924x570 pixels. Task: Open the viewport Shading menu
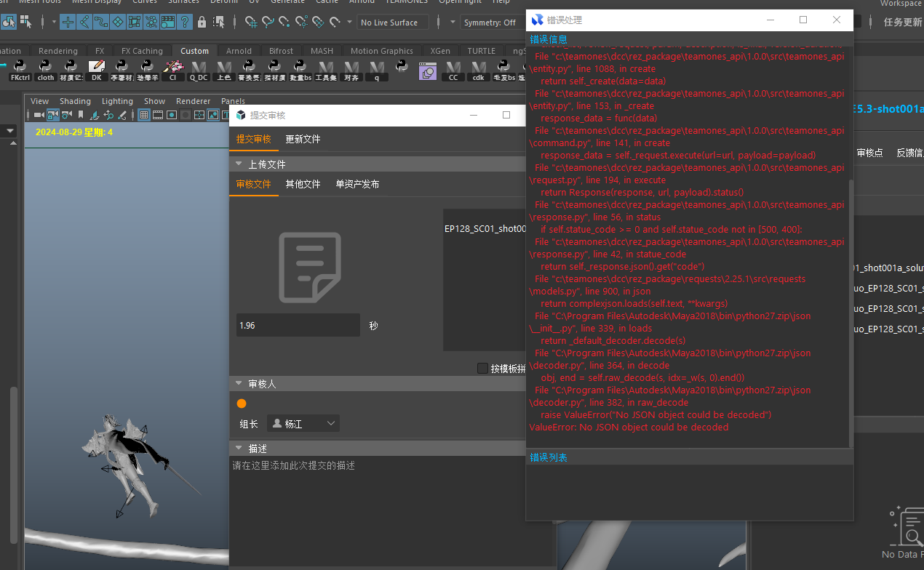point(75,101)
